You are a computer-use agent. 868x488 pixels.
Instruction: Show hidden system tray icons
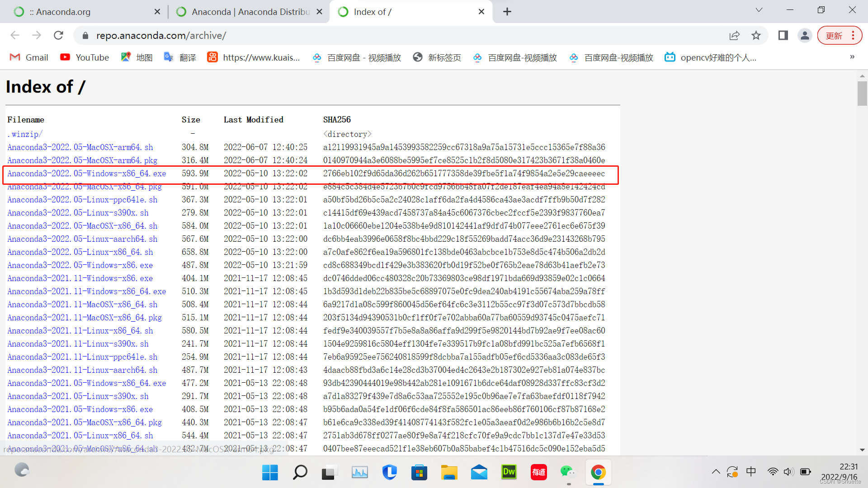(x=716, y=472)
